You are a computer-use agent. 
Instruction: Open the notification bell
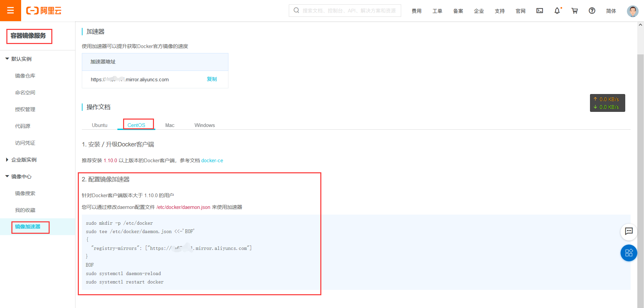(557, 11)
